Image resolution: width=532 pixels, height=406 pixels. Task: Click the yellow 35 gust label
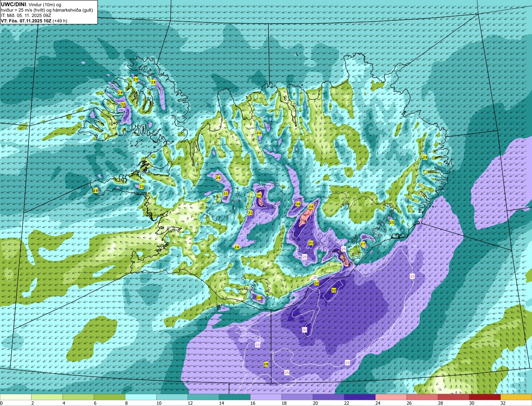pyautogui.click(x=259, y=195)
